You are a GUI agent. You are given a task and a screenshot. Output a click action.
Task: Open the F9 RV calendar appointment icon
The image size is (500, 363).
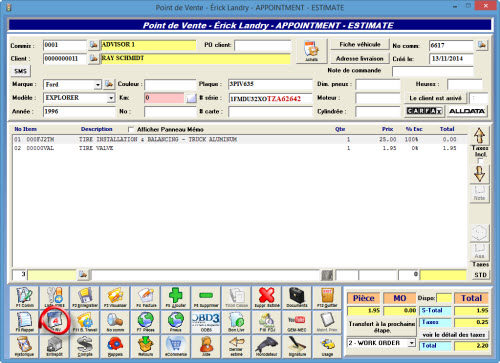pyautogui.click(x=55, y=322)
